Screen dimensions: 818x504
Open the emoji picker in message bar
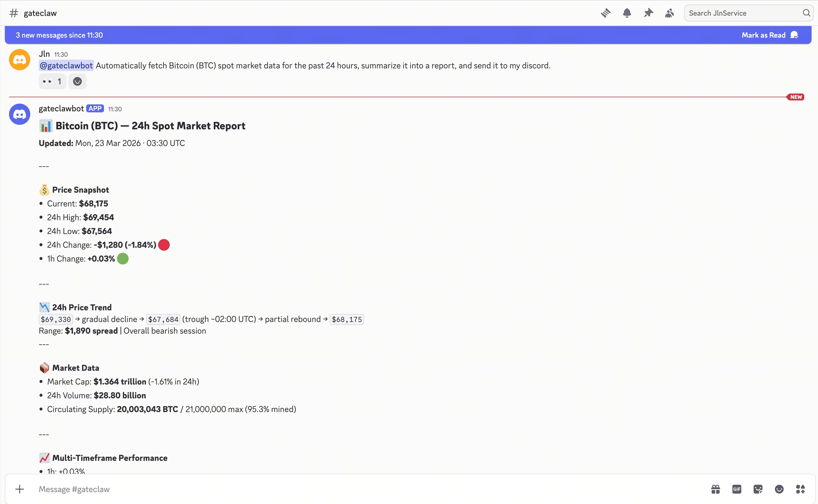(779, 489)
